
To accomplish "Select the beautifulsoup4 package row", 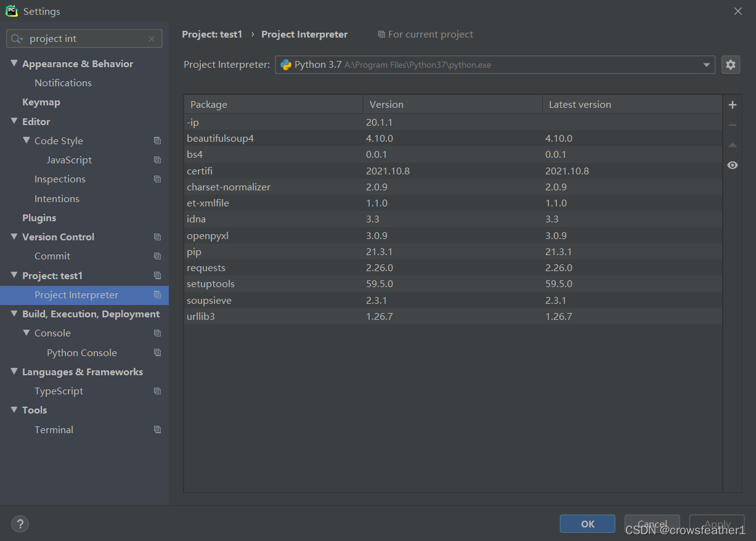I will pos(453,139).
